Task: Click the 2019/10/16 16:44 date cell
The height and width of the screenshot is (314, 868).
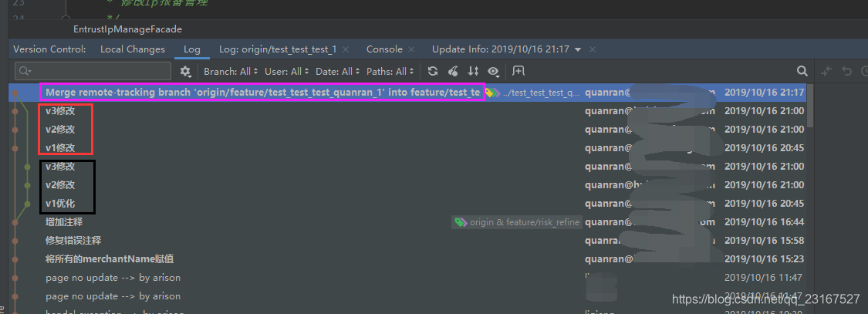Action: coord(764,222)
